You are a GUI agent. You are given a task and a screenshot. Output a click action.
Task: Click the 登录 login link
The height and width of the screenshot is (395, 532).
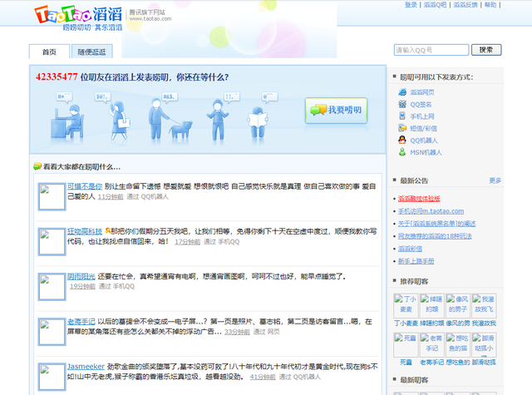[411, 5]
